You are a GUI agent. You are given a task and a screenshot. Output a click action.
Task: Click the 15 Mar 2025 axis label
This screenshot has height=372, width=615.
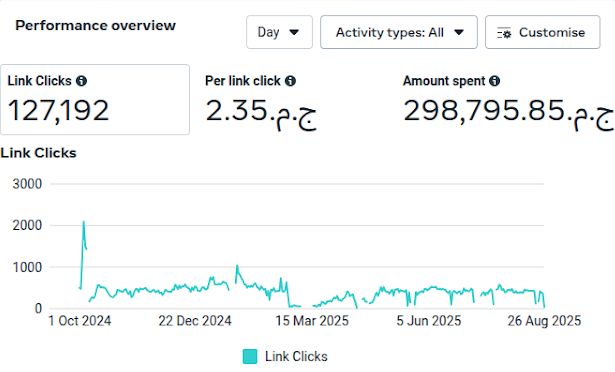(x=312, y=321)
